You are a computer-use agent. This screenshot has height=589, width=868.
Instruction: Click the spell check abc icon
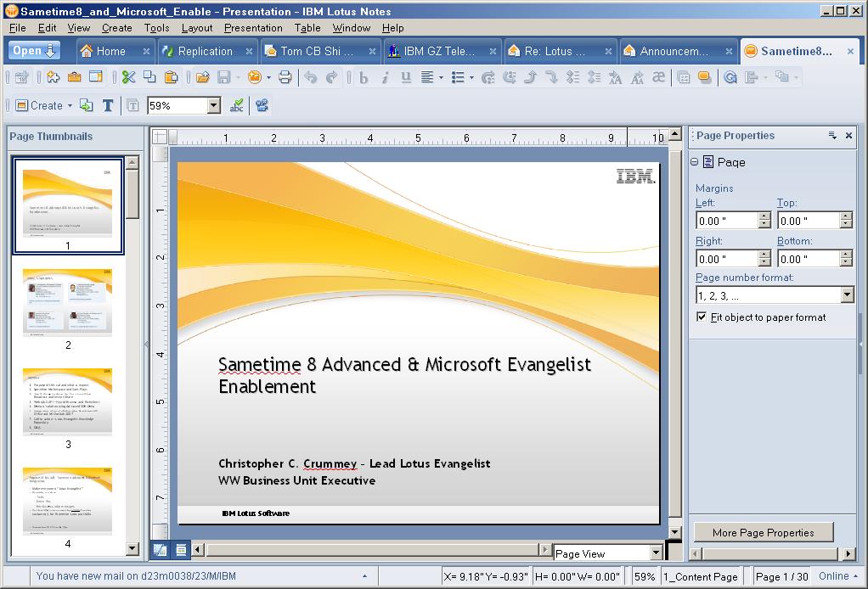[237, 105]
